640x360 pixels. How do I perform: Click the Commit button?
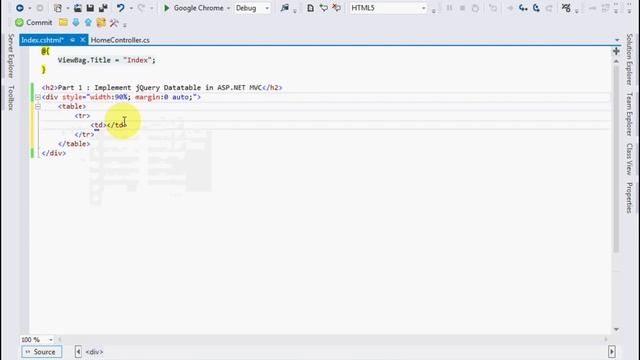pyautogui.click(x=34, y=22)
